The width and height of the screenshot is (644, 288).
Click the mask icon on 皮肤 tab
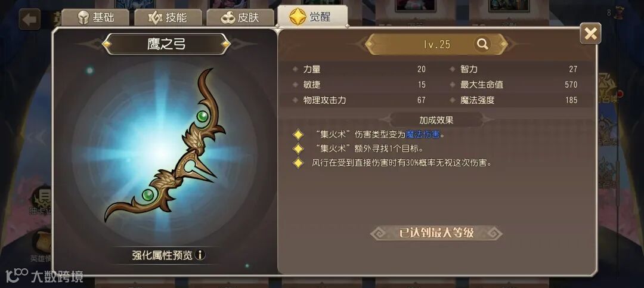pos(228,18)
